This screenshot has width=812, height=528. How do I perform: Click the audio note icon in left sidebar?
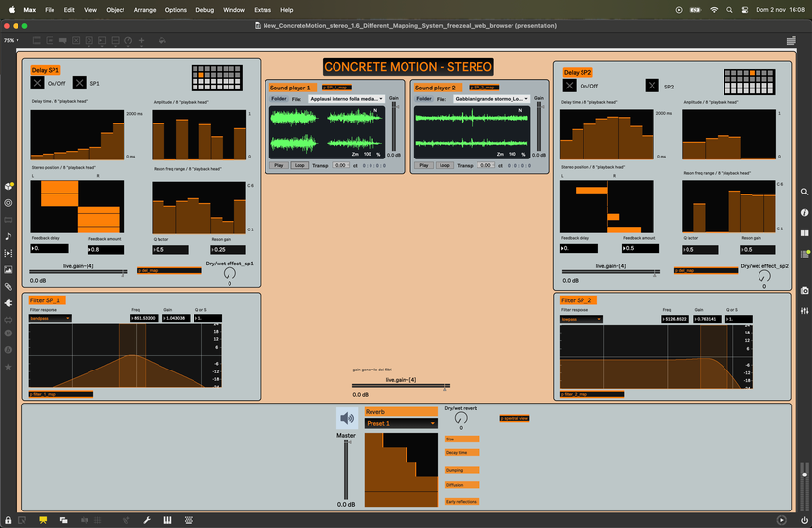click(x=8, y=236)
